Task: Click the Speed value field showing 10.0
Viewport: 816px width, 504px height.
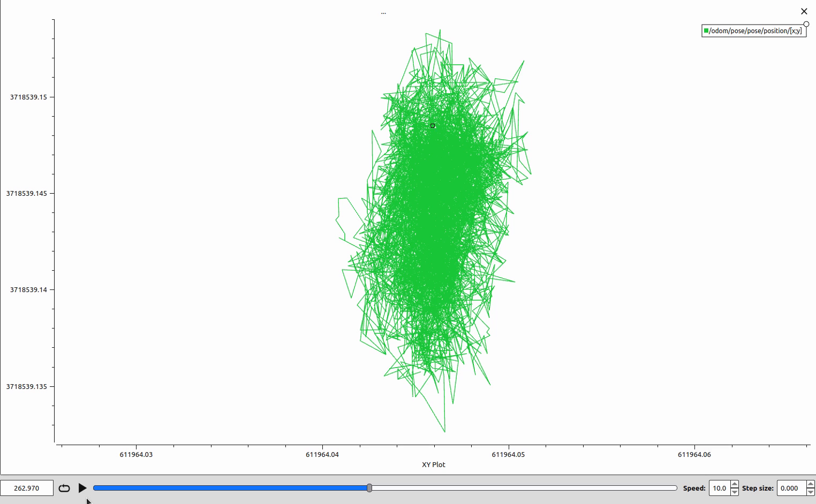Action: [720, 488]
